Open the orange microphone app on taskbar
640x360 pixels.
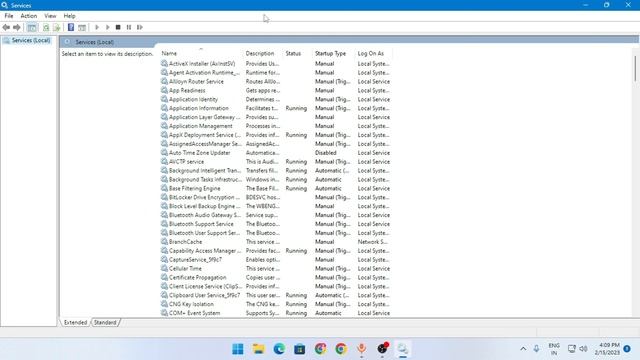(361, 349)
